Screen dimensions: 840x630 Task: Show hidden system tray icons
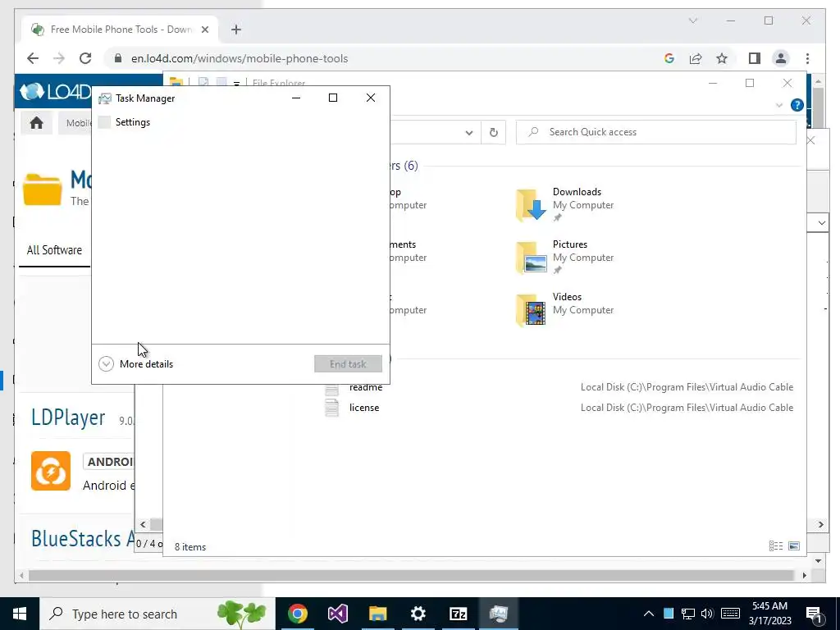pos(649,614)
